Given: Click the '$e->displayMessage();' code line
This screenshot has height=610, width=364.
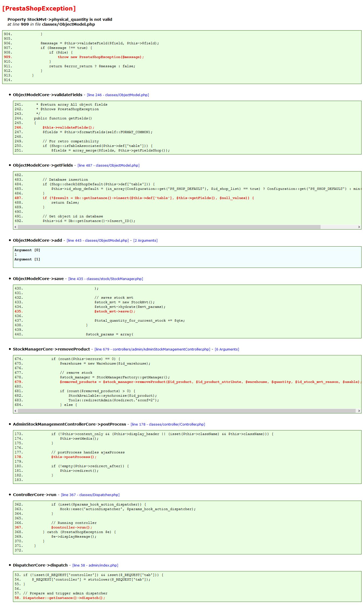Looking at the screenshot, I should click(x=74, y=537).
